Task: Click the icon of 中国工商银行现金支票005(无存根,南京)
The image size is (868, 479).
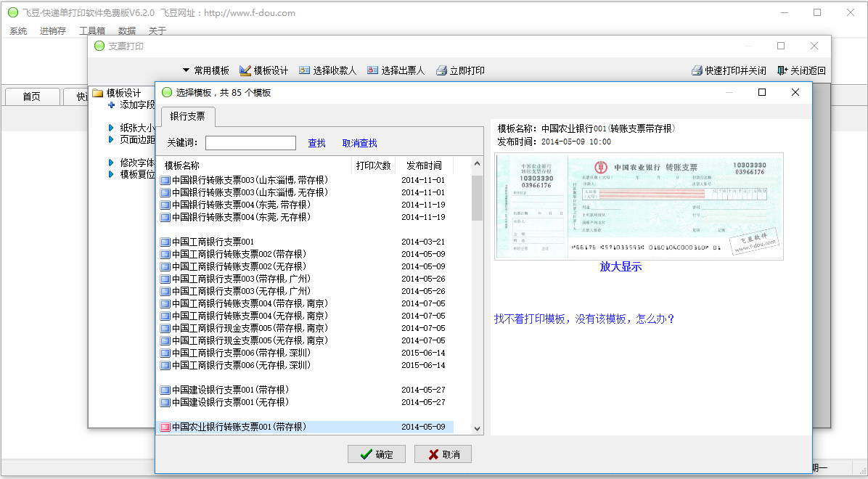Action: 165,340
